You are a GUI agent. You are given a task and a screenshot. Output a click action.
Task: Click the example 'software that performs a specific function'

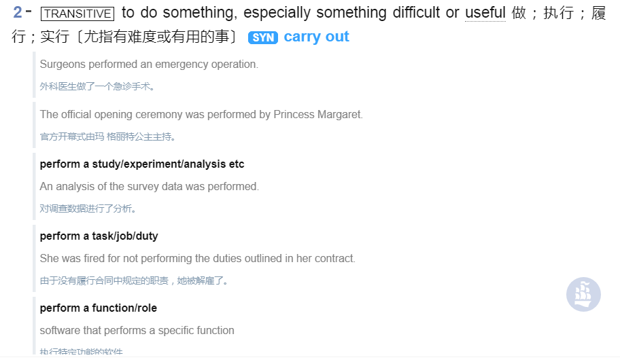point(137,331)
